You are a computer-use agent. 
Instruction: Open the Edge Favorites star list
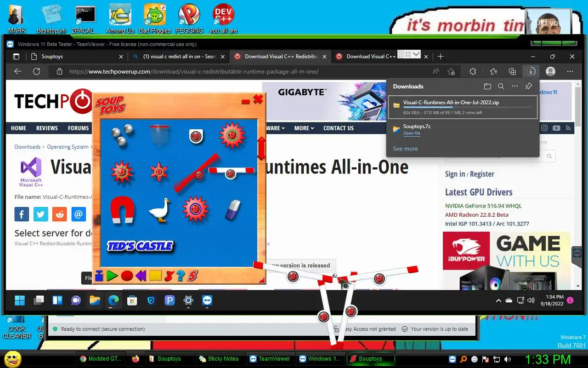click(x=493, y=71)
